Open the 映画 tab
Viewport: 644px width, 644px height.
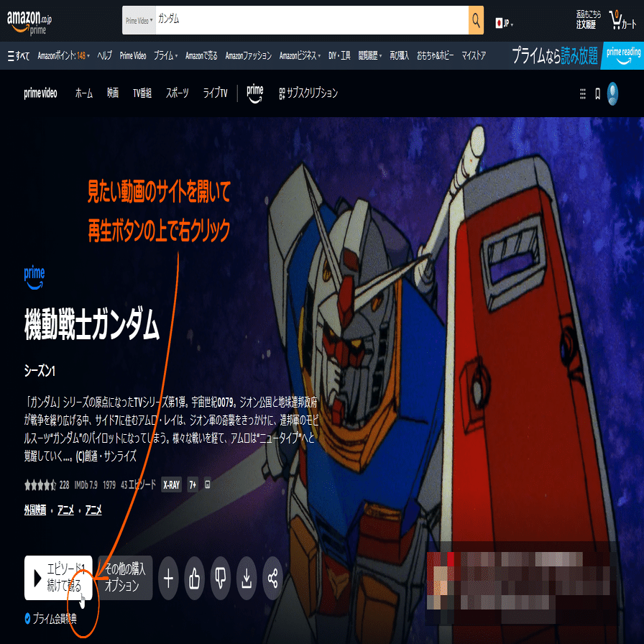(113, 93)
